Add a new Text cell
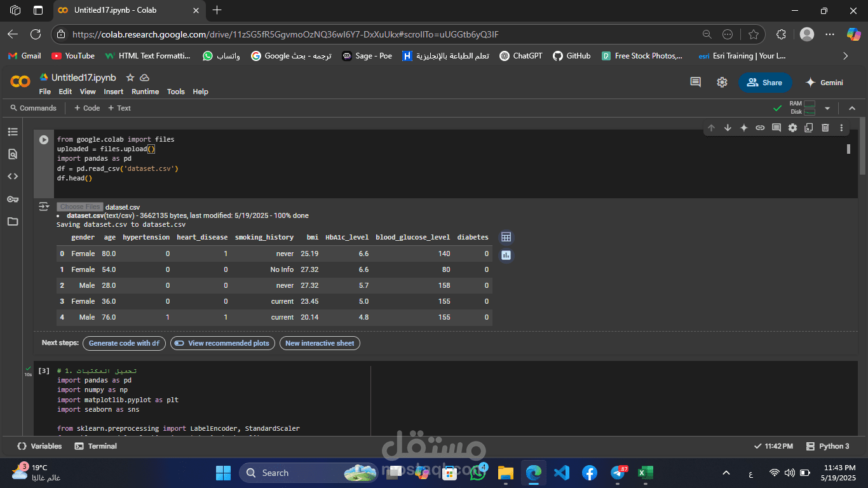This screenshot has width=868, height=488. [119, 108]
